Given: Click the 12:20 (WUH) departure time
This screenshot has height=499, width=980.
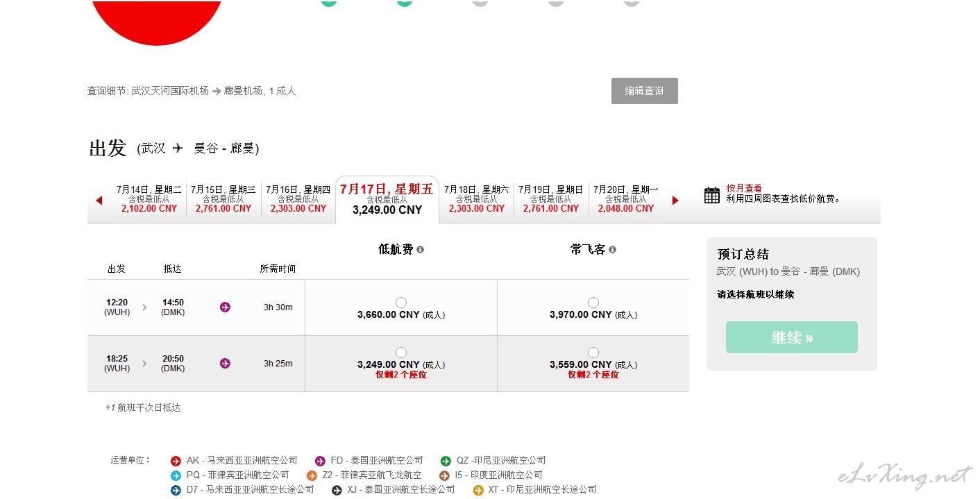Looking at the screenshot, I should click(117, 307).
